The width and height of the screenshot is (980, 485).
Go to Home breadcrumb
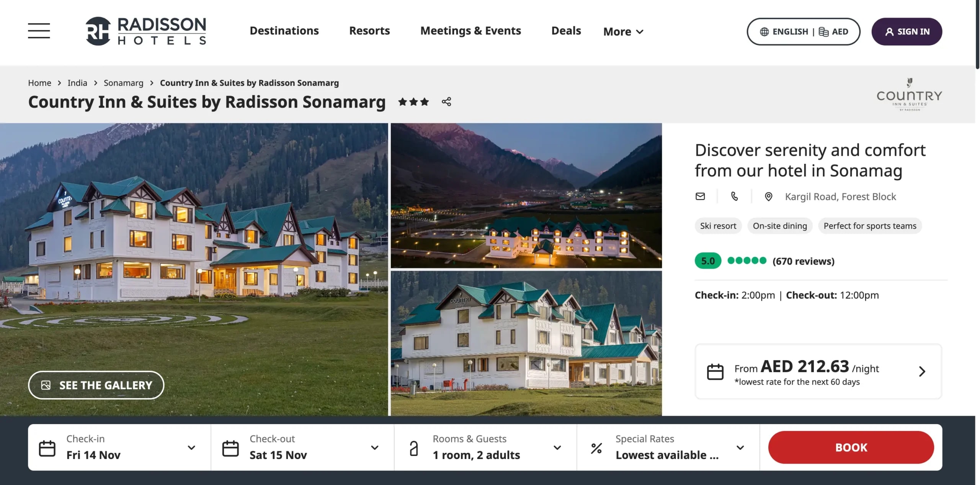click(39, 83)
